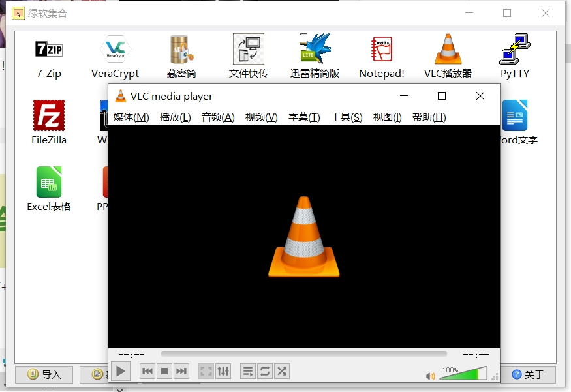Toggle VLC fullscreen video mode
The height and width of the screenshot is (392, 571).
206,371
